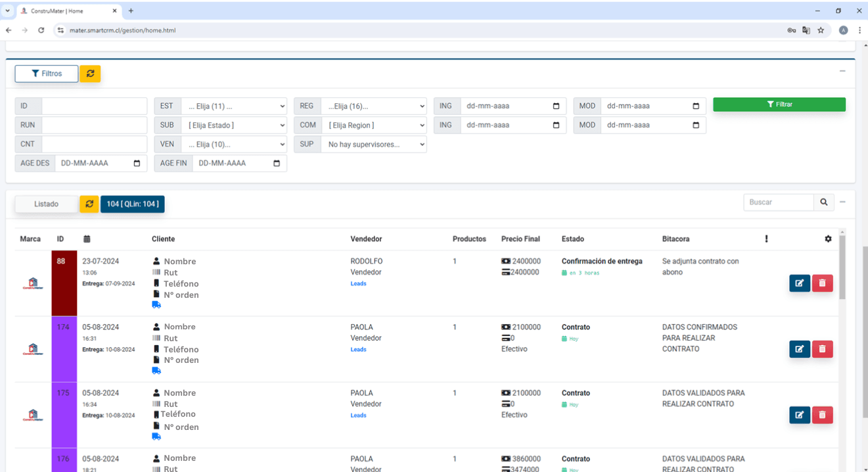Click the 104 [QLin: 104] counter button
Screen dimensions: 868x472
tap(133, 204)
